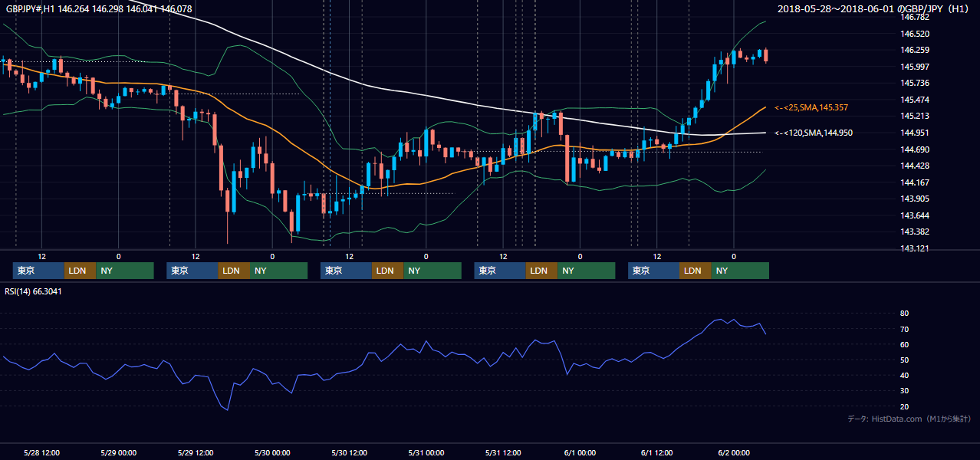Click the last NY session block
980x460 pixels.
pyautogui.click(x=740, y=271)
